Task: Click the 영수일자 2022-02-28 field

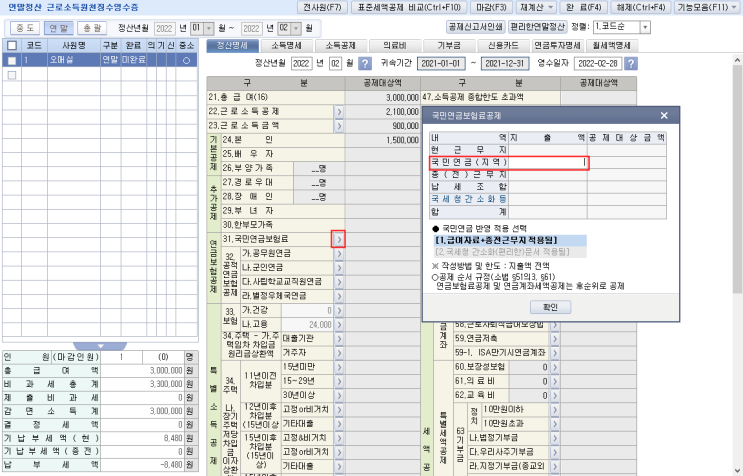Action: point(598,63)
